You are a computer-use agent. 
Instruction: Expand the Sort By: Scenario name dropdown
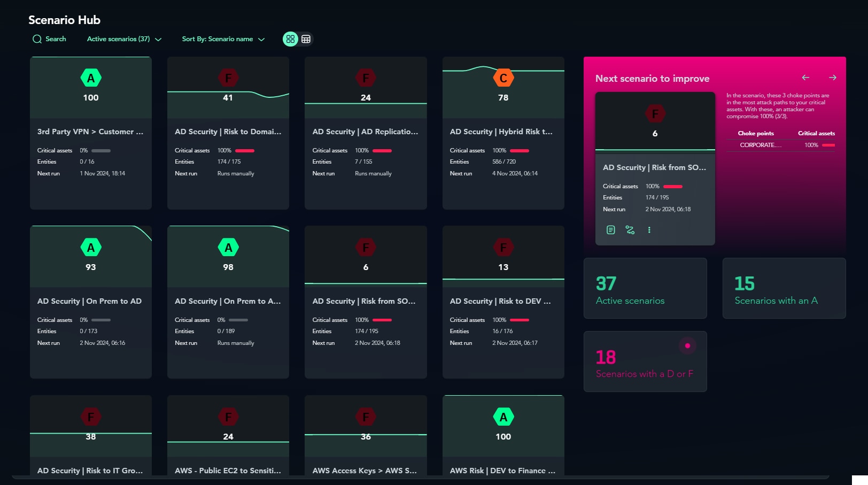pos(223,39)
